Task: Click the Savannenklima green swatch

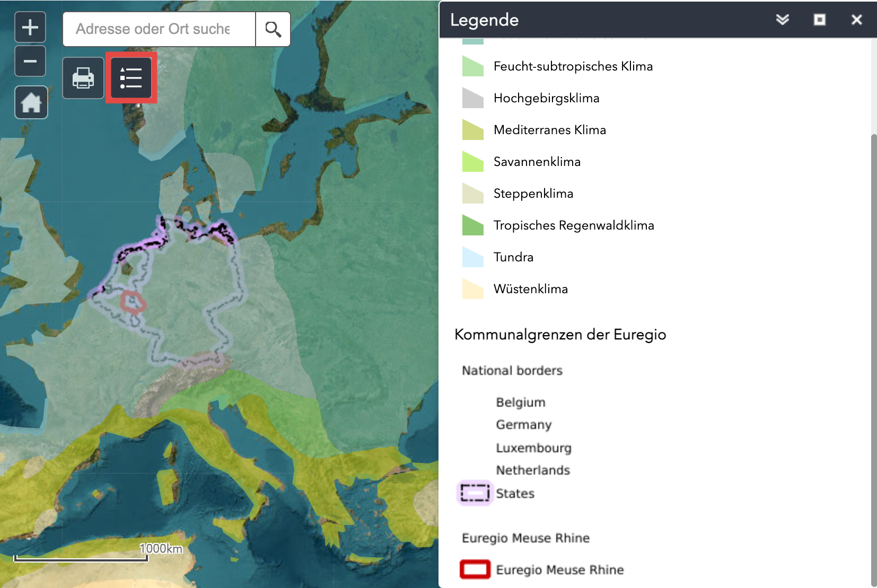Action: [x=472, y=162]
